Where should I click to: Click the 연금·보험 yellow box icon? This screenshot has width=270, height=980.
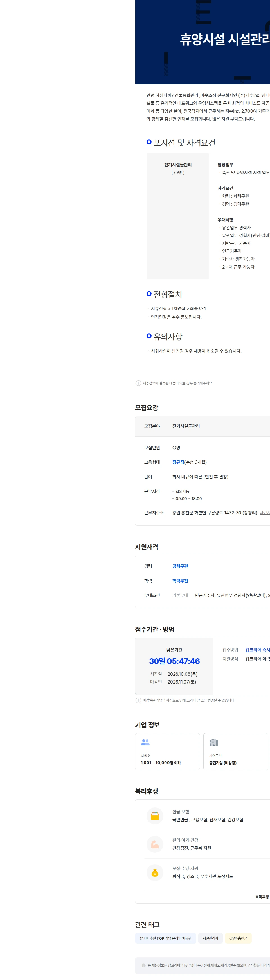pos(155,816)
